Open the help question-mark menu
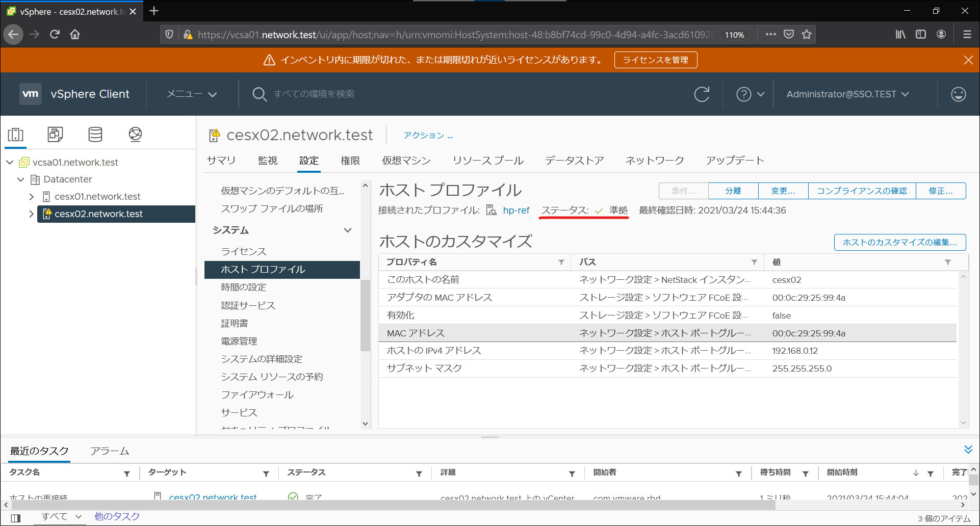Image resolution: width=980 pixels, height=526 pixels. (750, 94)
